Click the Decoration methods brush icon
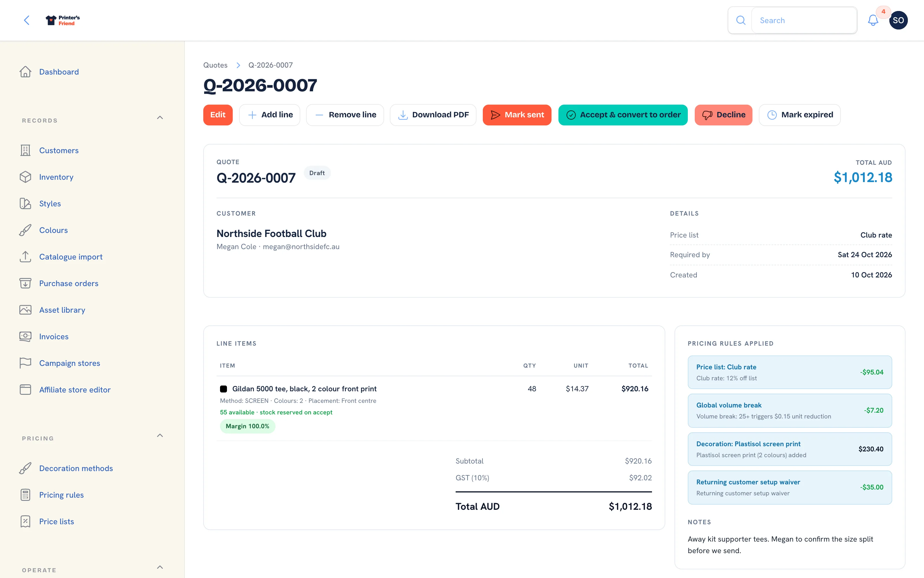This screenshot has width=924, height=578. click(x=26, y=468)
